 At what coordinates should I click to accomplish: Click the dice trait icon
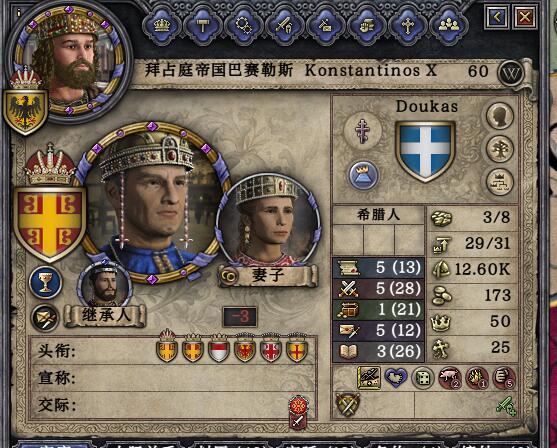423,378
